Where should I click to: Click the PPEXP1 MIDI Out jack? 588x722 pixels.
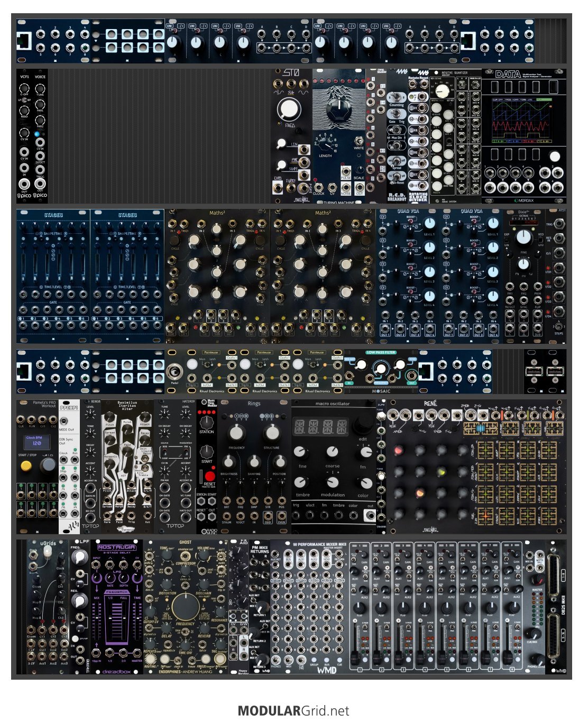[63, 422]
